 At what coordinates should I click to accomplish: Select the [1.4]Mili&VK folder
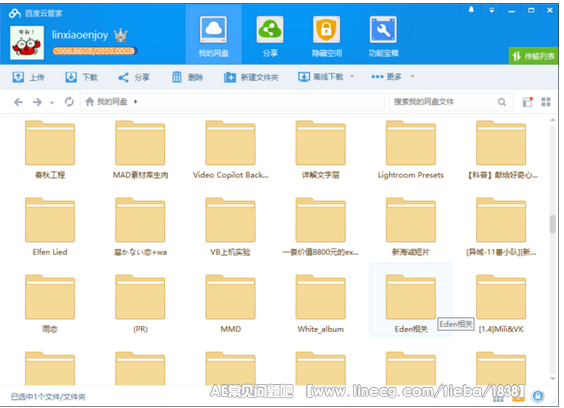click(501, 303)
